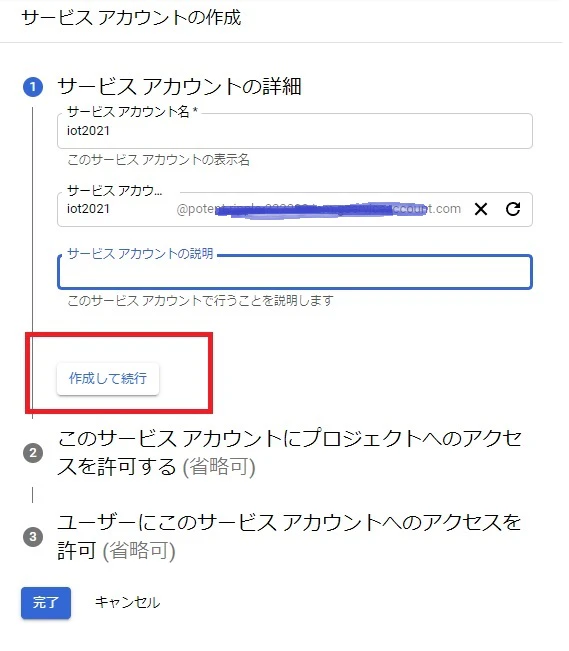The image size is (569, 651).
Task: Click the サービス アカウントの作成 page title
Action: tap(131, 18)
